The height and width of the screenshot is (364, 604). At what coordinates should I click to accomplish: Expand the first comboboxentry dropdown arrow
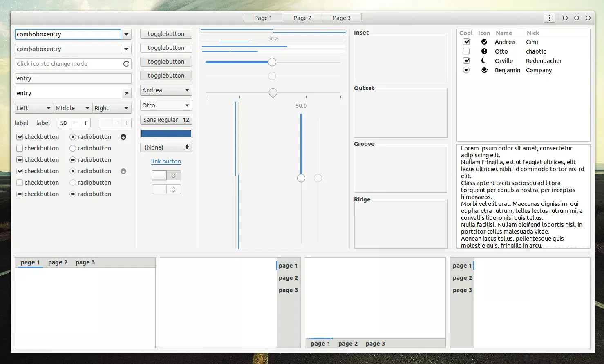click(126, 35)
